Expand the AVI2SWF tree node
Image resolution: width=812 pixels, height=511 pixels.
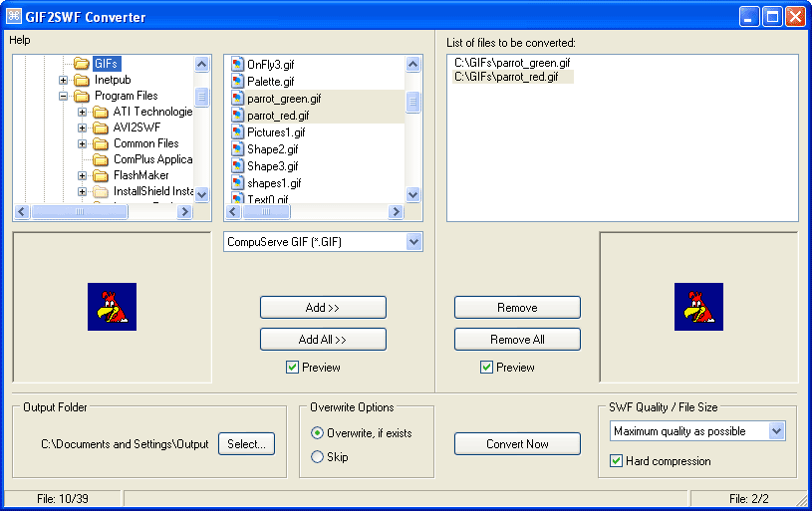82,128
